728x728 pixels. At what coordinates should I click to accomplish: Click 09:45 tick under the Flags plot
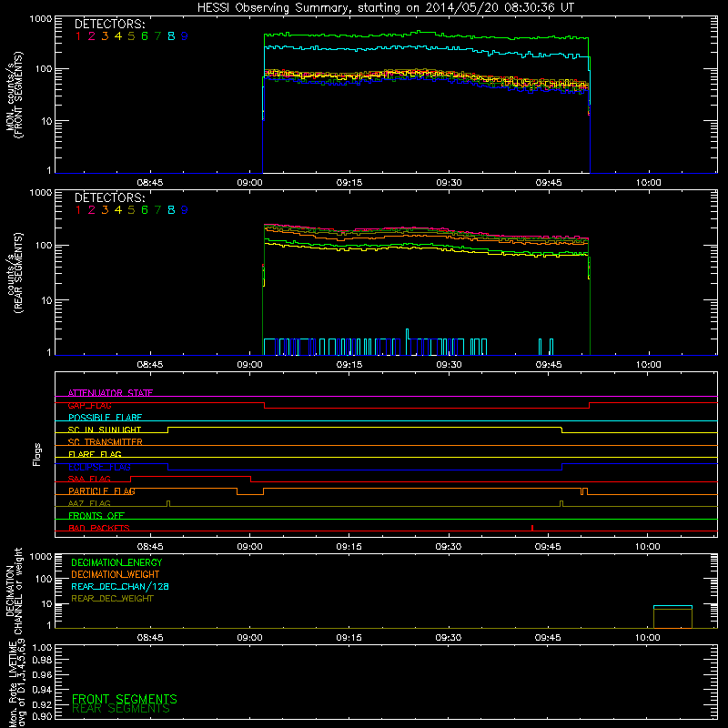click(x=548, y=547)
